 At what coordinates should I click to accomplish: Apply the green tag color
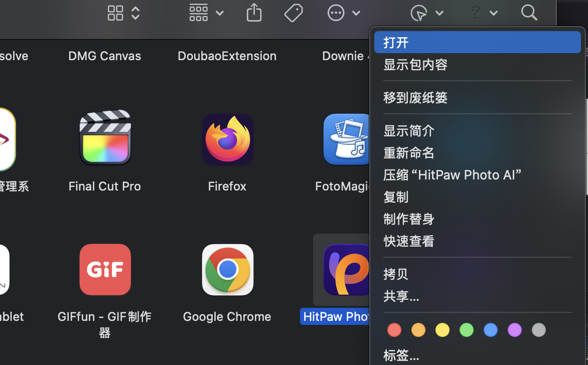pos(467,330)
